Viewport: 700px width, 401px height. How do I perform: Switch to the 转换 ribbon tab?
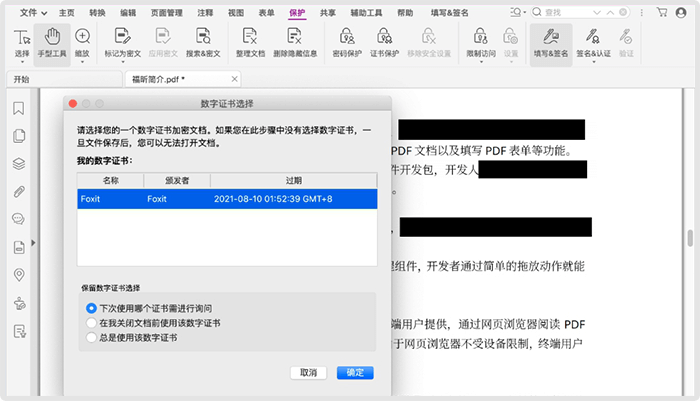[97, 13]
